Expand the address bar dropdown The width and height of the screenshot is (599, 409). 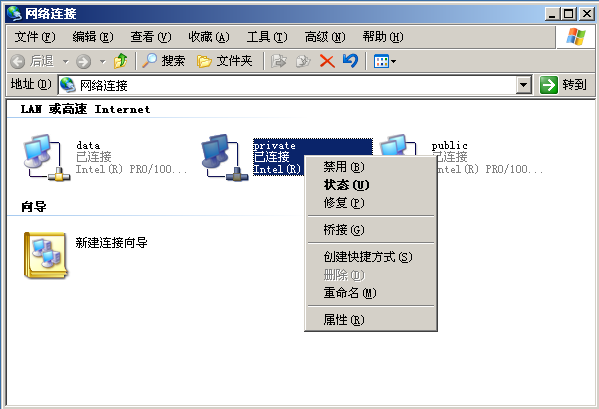click(524, 85)
